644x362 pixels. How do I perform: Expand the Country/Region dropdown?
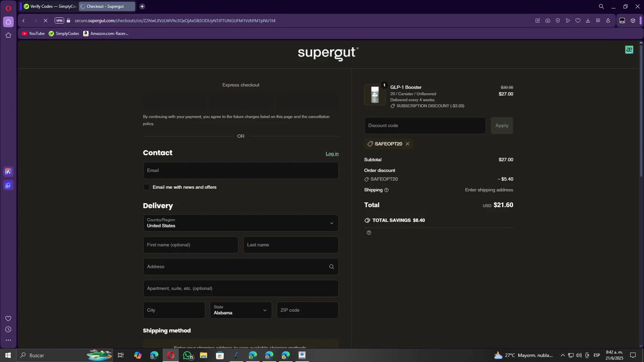241,223
